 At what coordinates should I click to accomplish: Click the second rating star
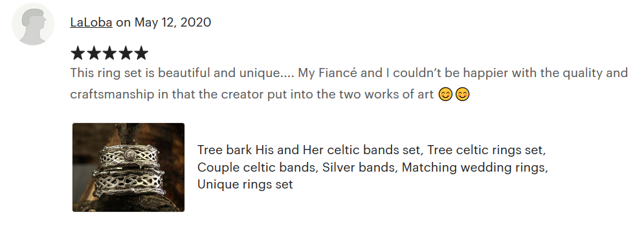click(94, 53)
